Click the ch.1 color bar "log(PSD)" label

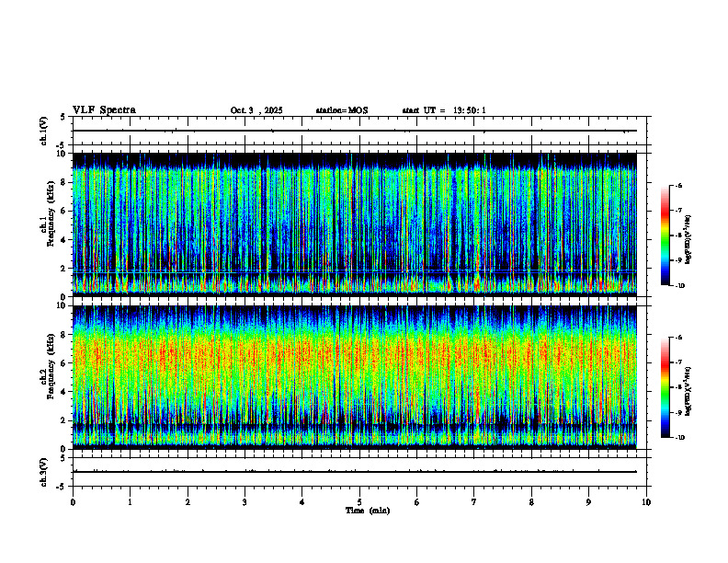click(x=688, y=240)
